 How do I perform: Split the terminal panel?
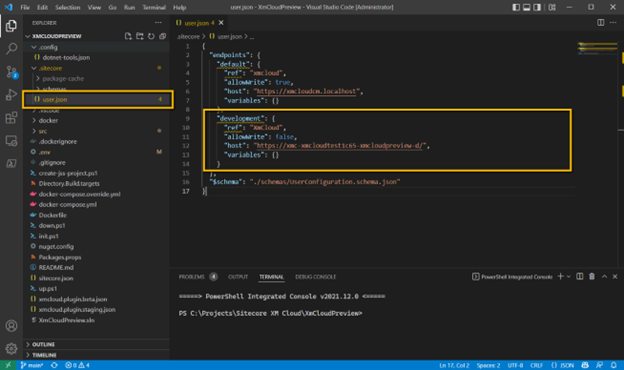(580, 277)
